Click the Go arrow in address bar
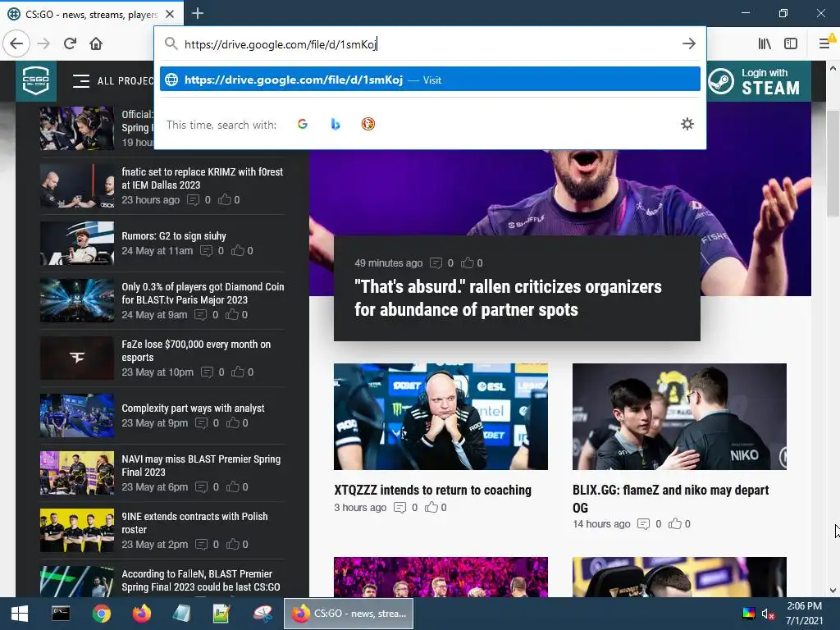 coord(689,43)
